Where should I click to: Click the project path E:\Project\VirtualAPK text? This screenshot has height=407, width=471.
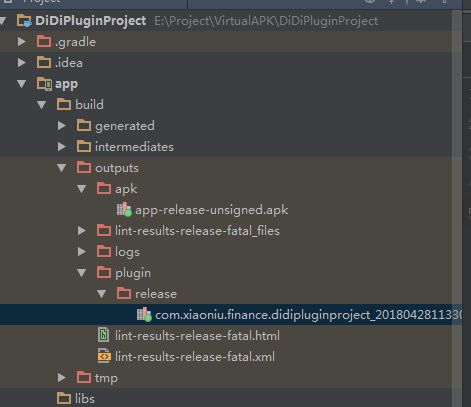click(266, 21)
